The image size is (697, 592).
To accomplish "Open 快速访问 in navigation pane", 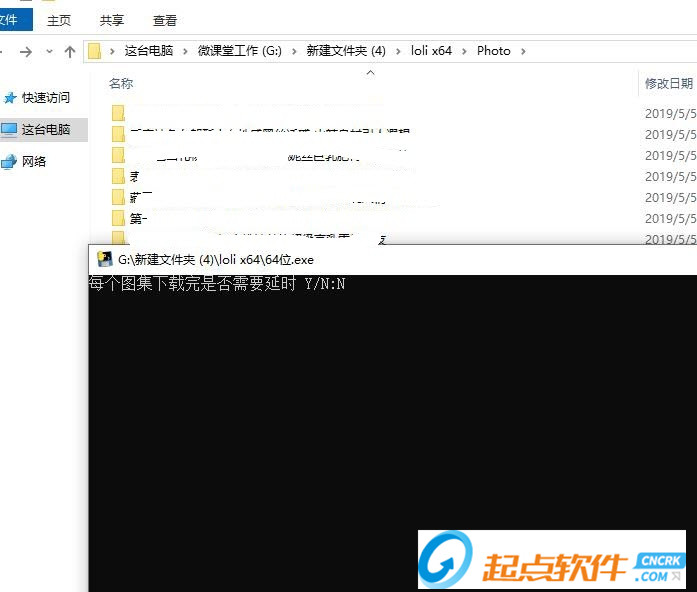I will pos(46,97).
